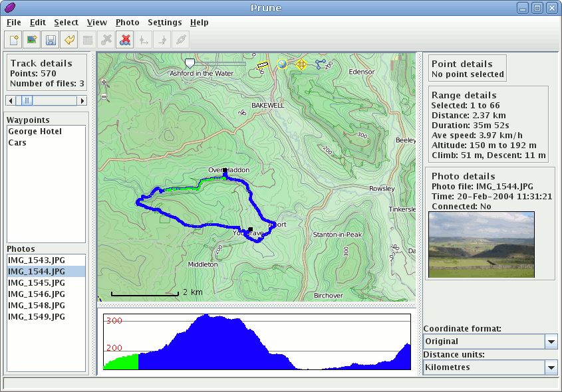Open the Coordinate format dropdown
The image size is (562, 392).
click(x=551, y=342)
